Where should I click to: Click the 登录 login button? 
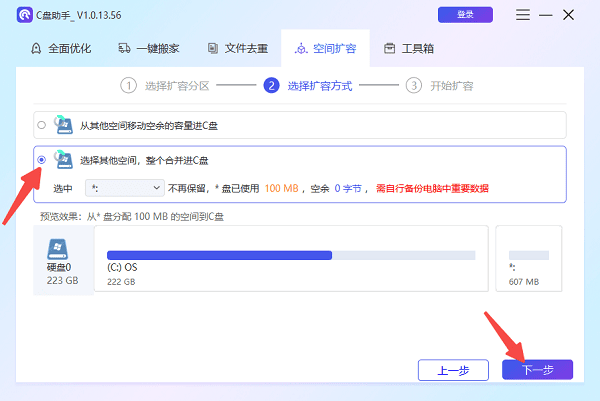[465, 15]
